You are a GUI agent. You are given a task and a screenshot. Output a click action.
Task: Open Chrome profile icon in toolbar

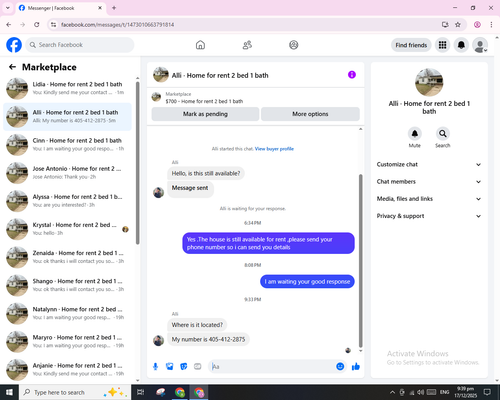(x=477, y=25)
